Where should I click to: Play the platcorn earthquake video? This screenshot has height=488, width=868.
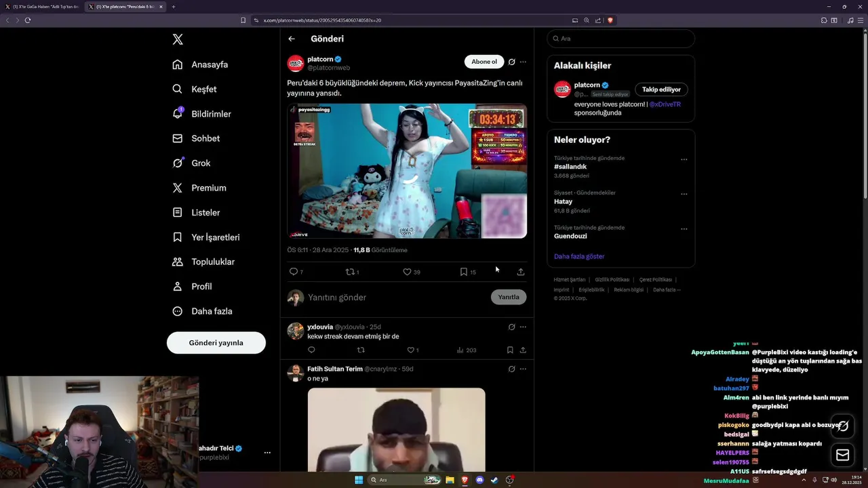[407, 171]
